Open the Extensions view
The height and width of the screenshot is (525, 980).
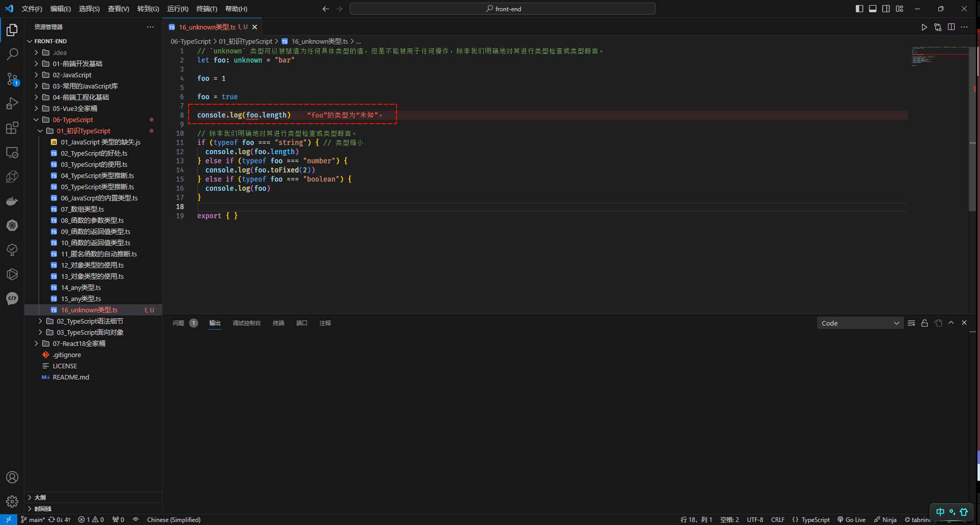[12, 128]
